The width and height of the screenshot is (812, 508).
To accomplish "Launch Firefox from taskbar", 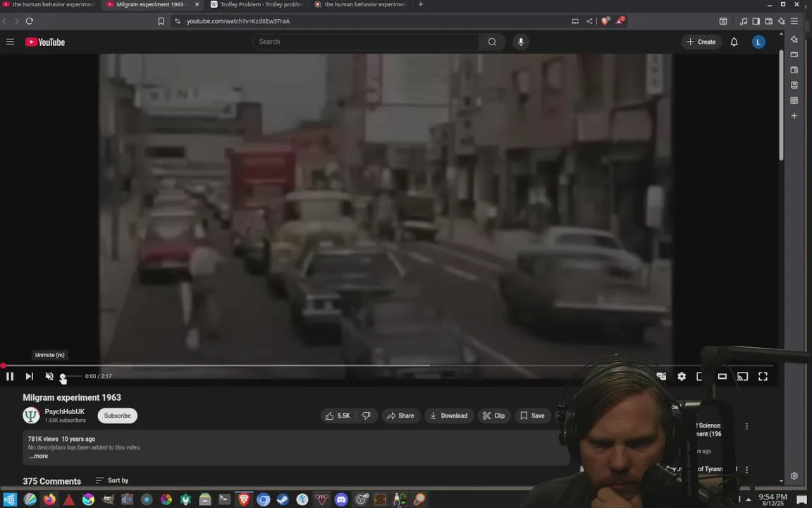I will pos(50,500).
